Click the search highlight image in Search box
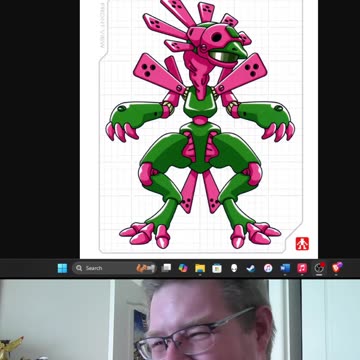The height and width of the screenshot is (360, 360). point(146,268)
